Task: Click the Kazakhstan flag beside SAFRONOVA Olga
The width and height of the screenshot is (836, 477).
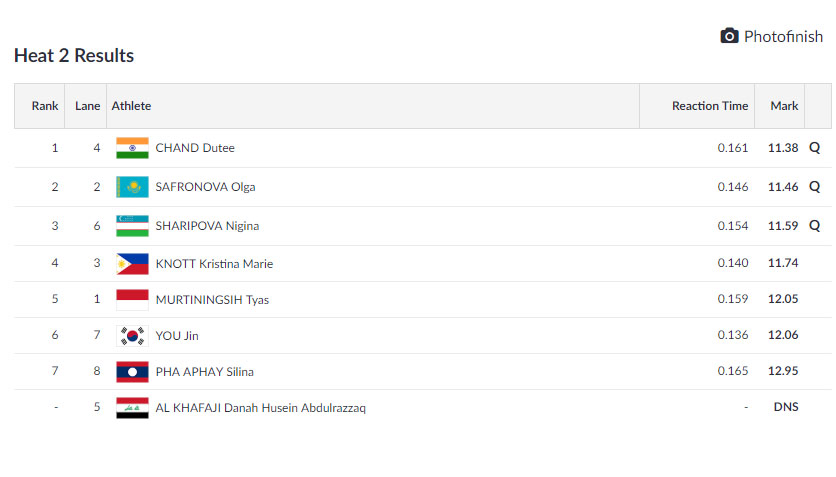Action: (x=132, y=187)
